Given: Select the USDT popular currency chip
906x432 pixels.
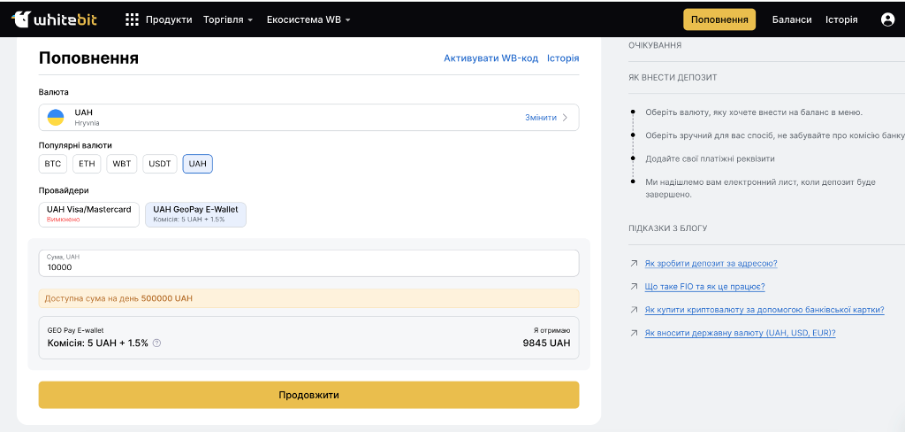Looking at the screenshot, I should click(159, 164).
